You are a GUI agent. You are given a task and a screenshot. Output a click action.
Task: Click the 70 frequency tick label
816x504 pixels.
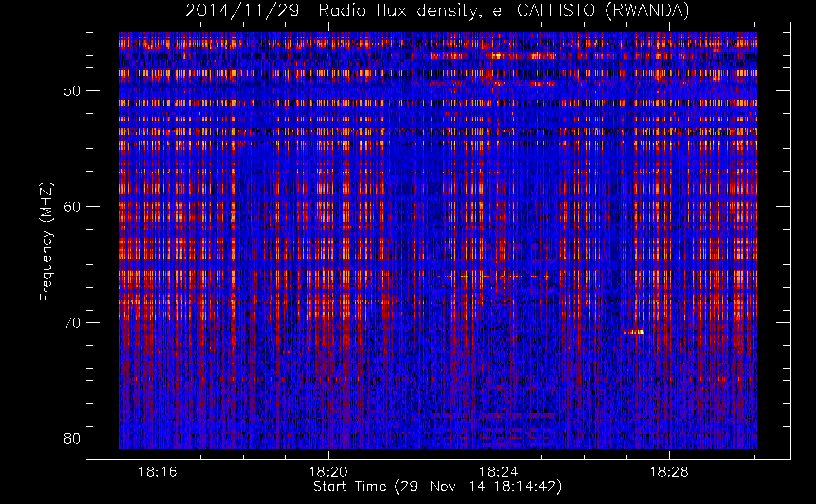coord(72,323)
